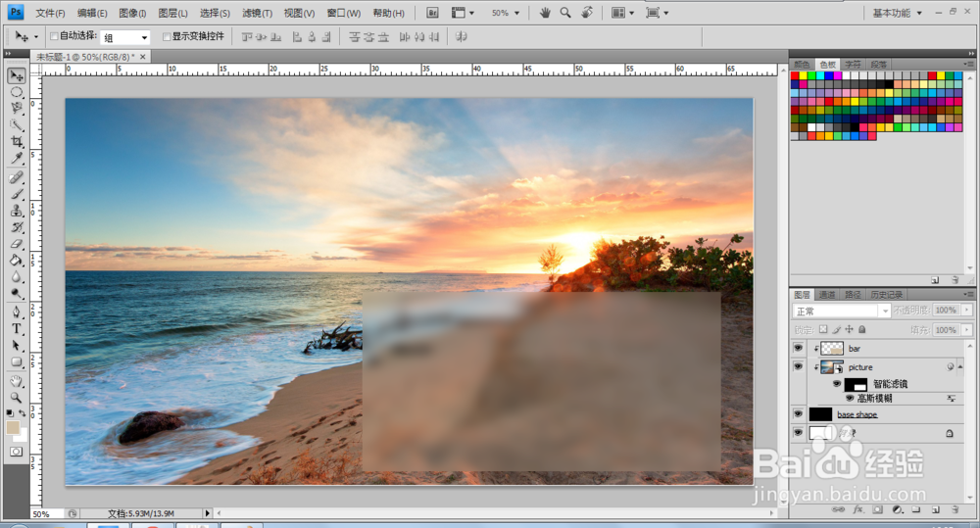
Task: Select the Elliptical Marquee tool
Action: (x=17, y=92)
